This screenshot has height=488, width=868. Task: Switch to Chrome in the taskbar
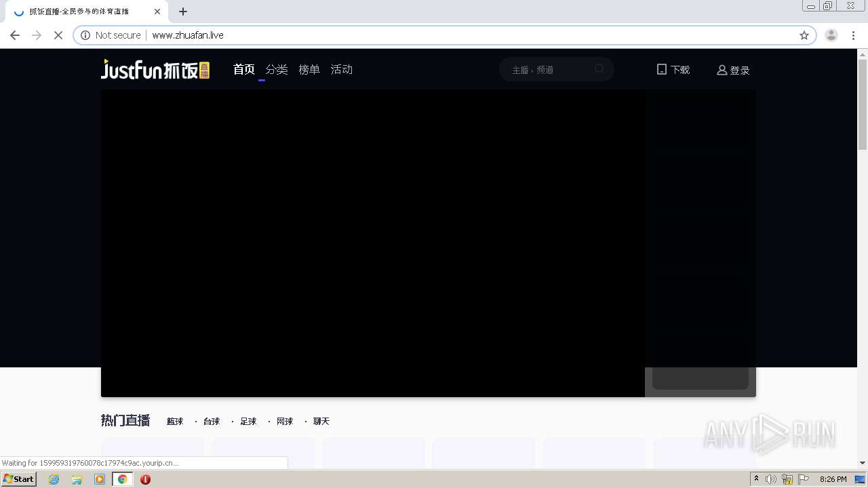coord(123,479)
